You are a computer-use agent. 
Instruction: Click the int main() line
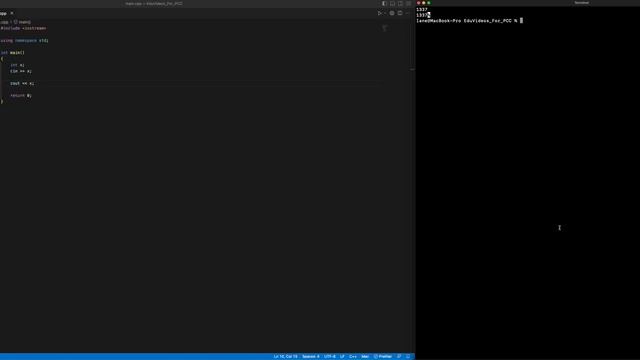click(13, 53)
